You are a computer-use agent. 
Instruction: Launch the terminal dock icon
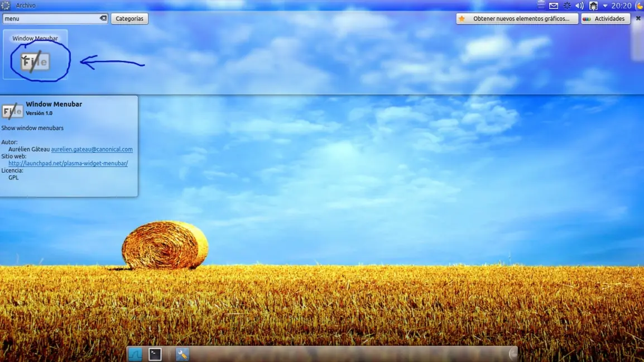point(155,354)
